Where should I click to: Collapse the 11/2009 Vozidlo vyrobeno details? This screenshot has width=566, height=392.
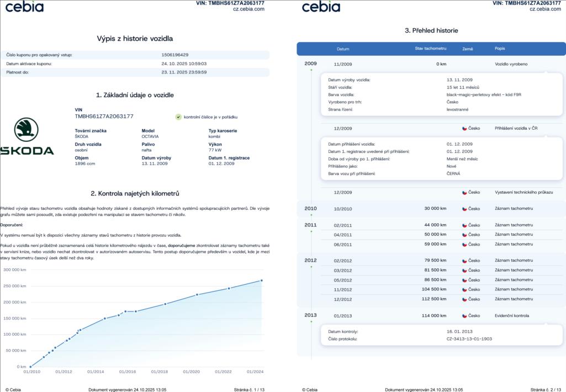(431, 64)
